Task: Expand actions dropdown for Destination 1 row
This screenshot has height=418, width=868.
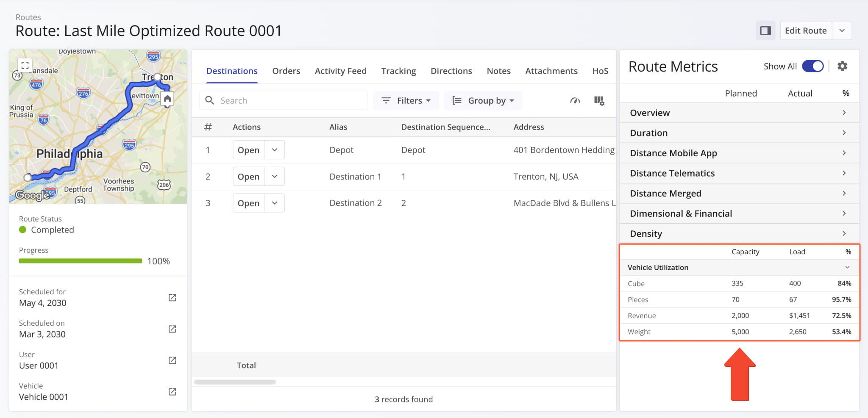Action: (x=275, y=177)
